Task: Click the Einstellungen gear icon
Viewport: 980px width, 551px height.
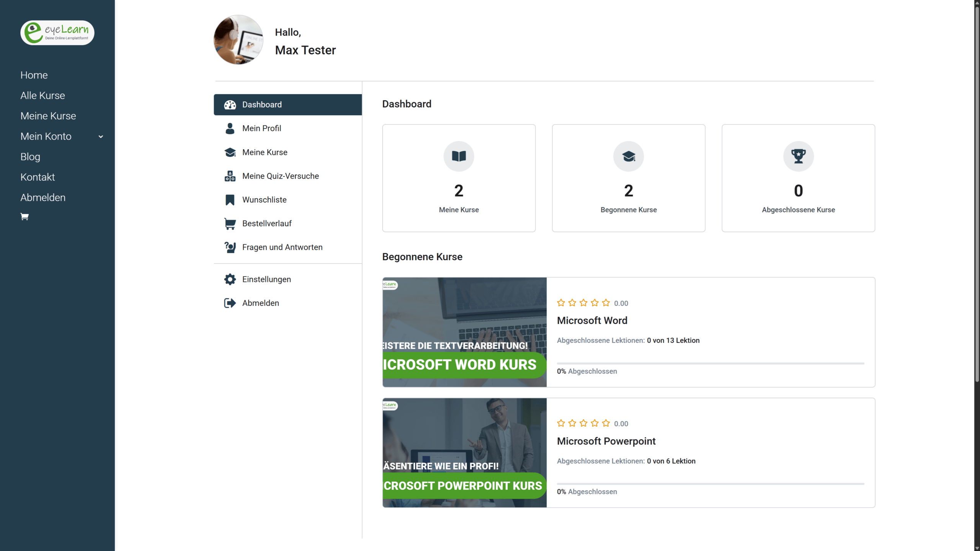Action: (x=230, y=279)
